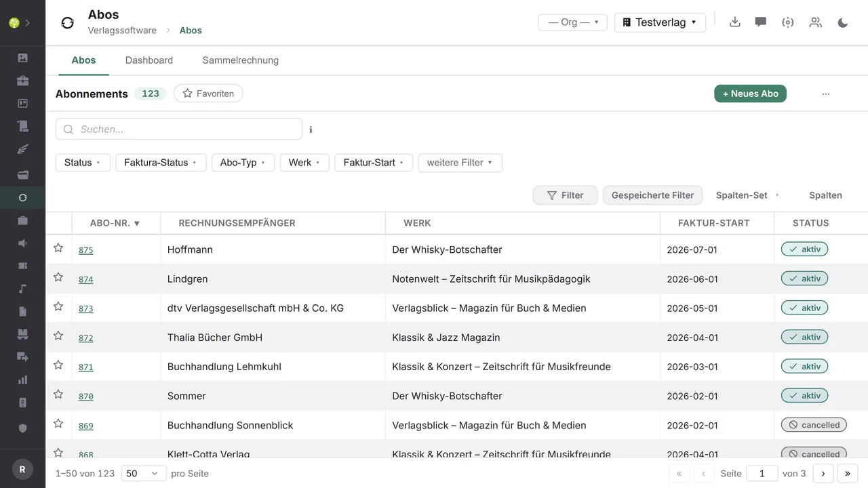Click the search info icon

311,129
